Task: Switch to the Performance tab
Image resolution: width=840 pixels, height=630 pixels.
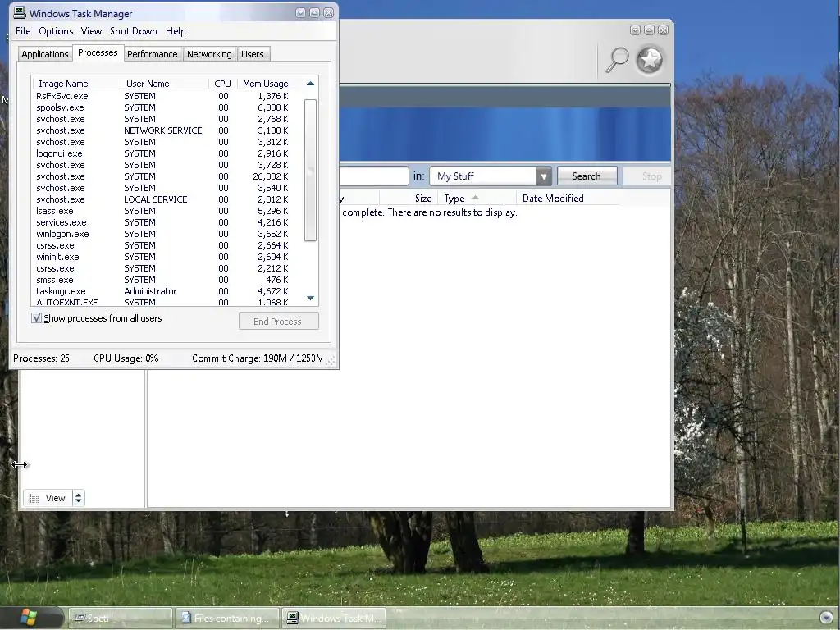Action: pyautogui.click(x=152, y=54)
